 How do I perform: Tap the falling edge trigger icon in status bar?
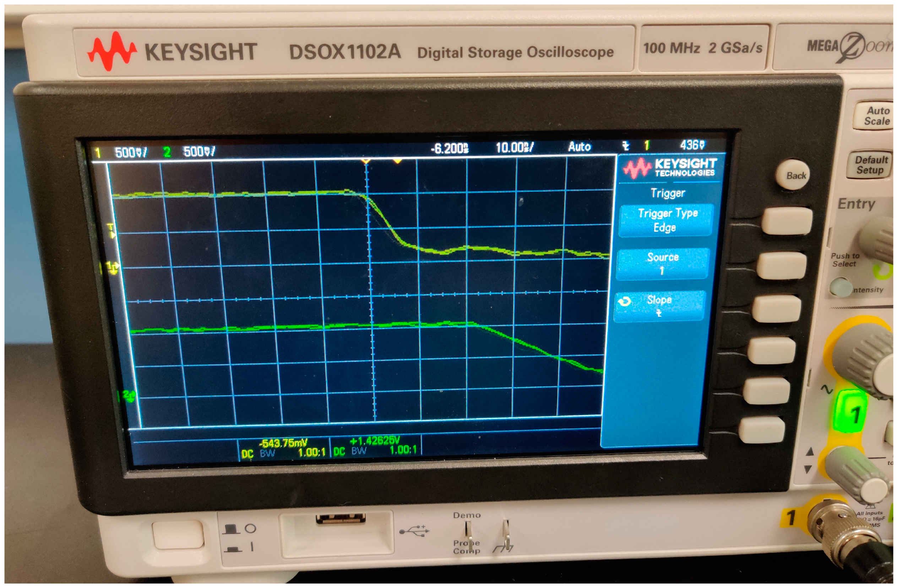click(626, 146)
